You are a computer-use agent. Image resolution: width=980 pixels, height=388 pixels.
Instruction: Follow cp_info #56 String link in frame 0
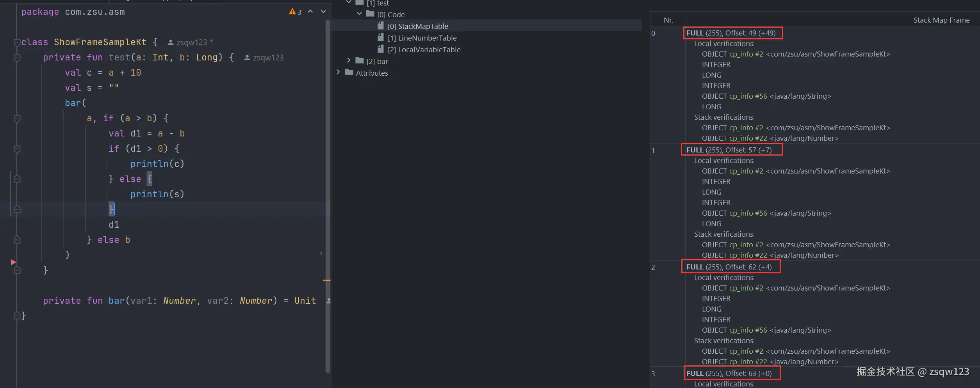pos(748,96)
